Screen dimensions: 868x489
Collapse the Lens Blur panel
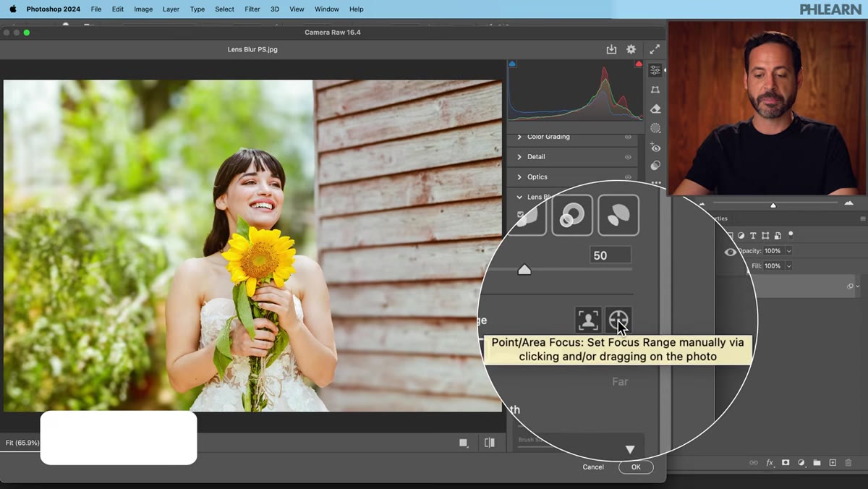(x=519, y=197)
